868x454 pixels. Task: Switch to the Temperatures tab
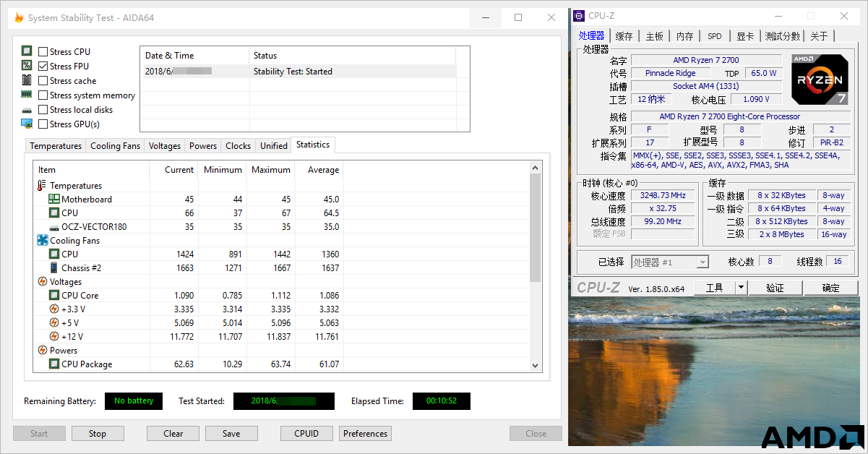point(56,146)
